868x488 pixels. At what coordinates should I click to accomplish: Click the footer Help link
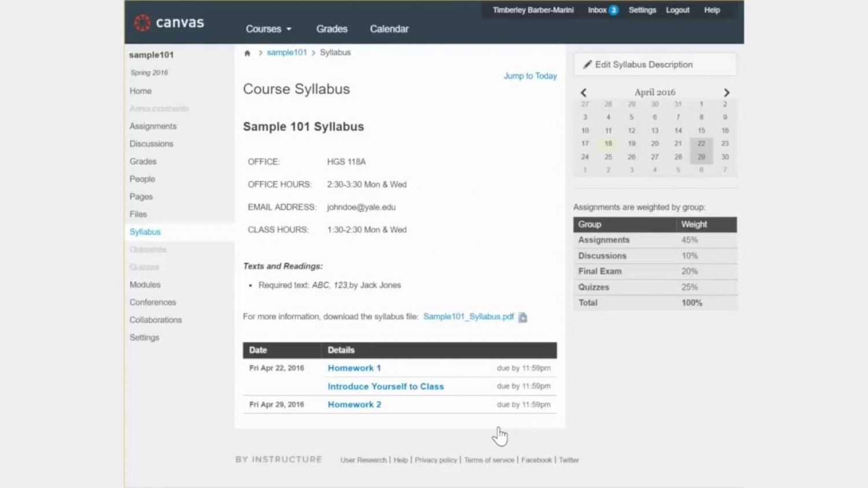[400, 460]
